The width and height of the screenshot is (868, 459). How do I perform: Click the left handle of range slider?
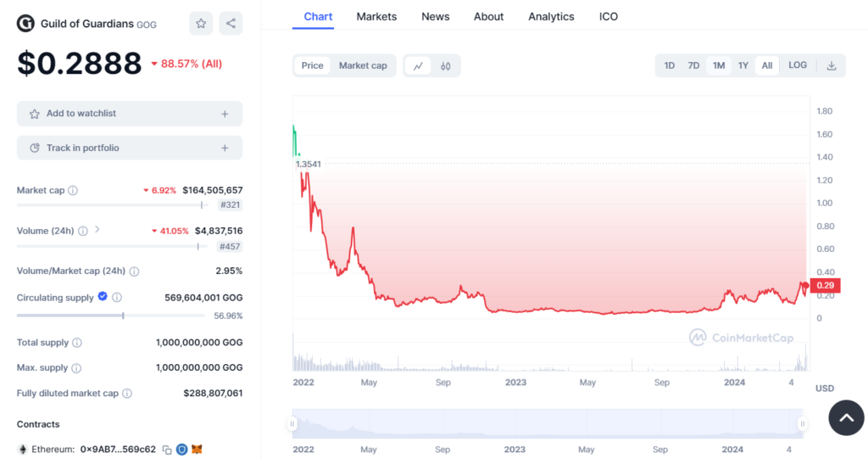pyautogui.click(x=292, y=423)
